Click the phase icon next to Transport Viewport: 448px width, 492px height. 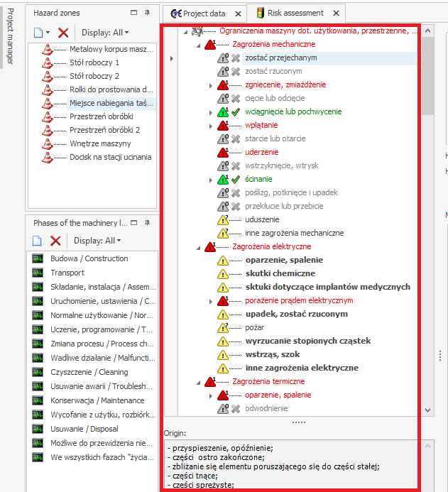click(x=38, y=273)
